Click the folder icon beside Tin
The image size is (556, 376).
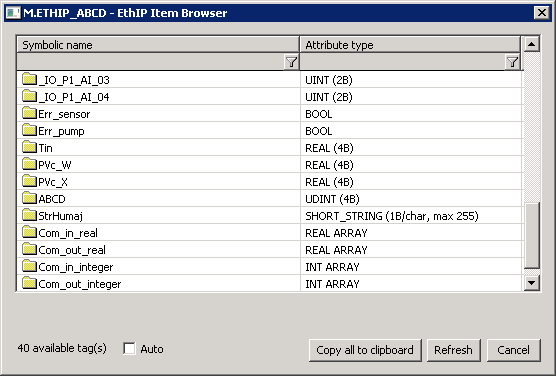point(29,147)
